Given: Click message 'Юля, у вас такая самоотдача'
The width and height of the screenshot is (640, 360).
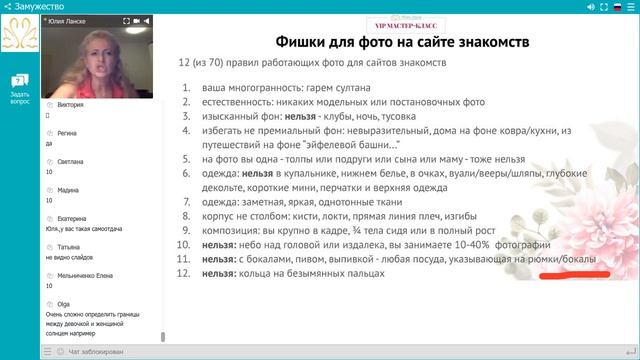Looking at the screenshot, I should 84,229.
